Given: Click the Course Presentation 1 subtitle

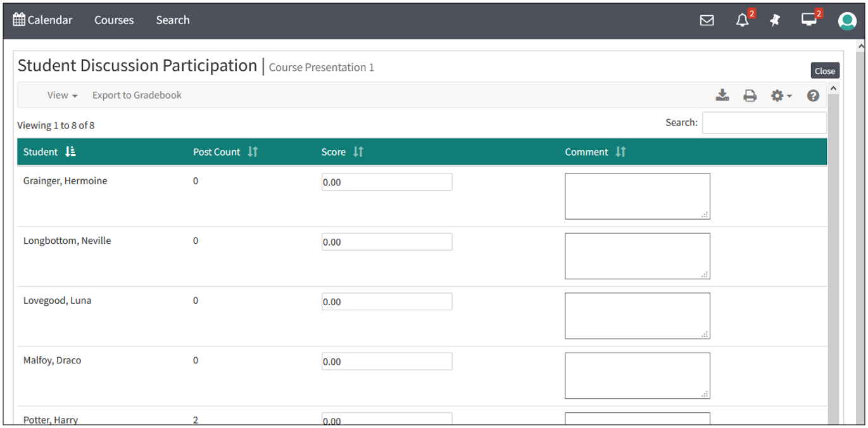Looking at the screenshot, I should coord(322,67).
